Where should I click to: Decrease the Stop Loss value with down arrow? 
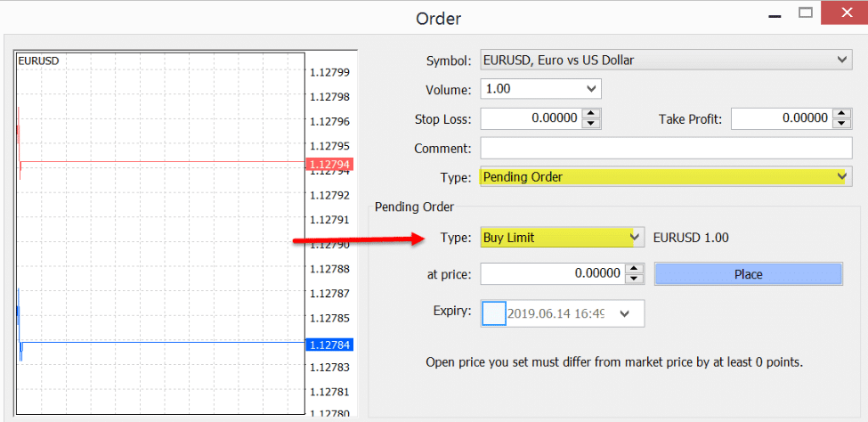click(x=590, y=124)
